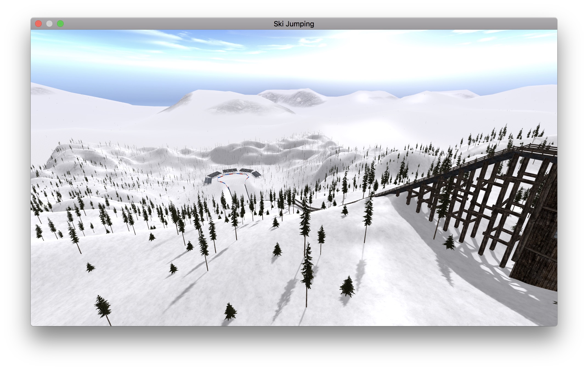Screen dimensions: 588x370
Task: Click the blue ocean on the horizon
Action: (x=148, y=100)
